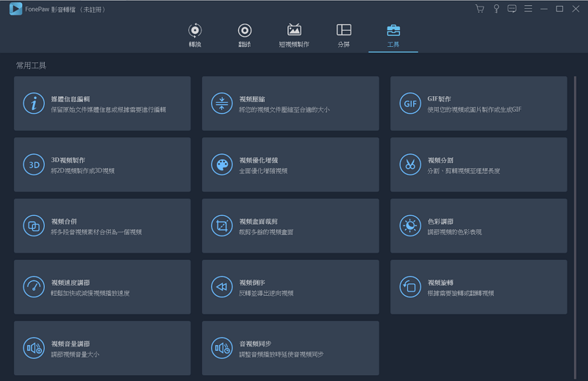
Task: Click the 視頻分割 scissors icon
Action: click(409, 164)
